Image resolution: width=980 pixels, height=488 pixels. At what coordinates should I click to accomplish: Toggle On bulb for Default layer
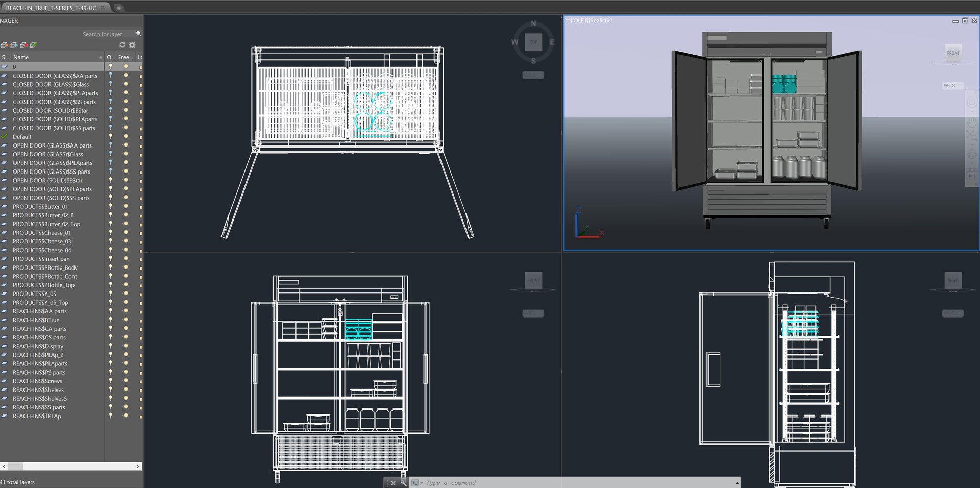pyautogui.click(x=110, y=137)
